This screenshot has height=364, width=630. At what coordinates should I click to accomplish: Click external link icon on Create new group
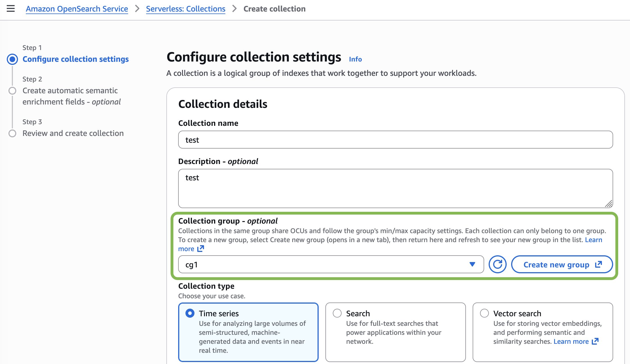(599, 264)
